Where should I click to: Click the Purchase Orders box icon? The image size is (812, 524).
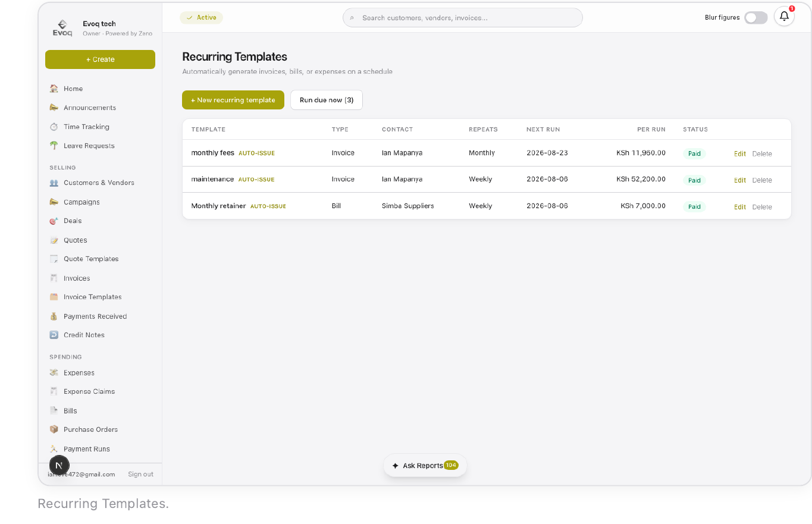pos(54,429)
